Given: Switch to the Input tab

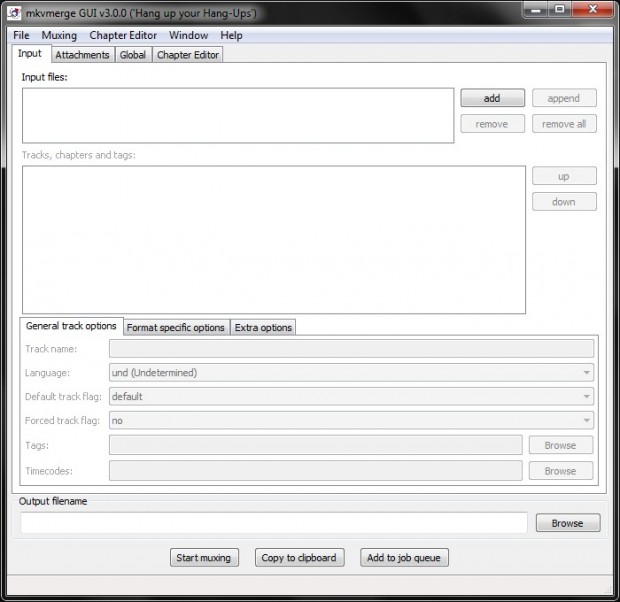Looking at the screenshot, I should (30, 53).
